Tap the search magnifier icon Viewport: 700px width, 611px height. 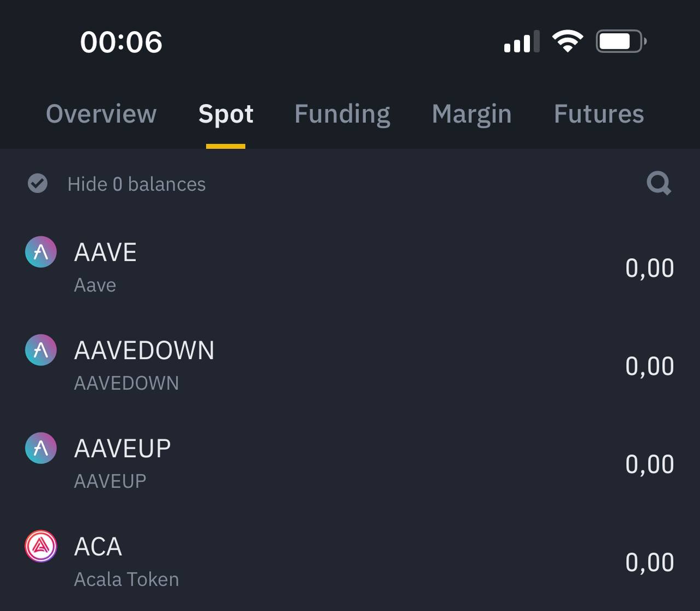(658, 183)
